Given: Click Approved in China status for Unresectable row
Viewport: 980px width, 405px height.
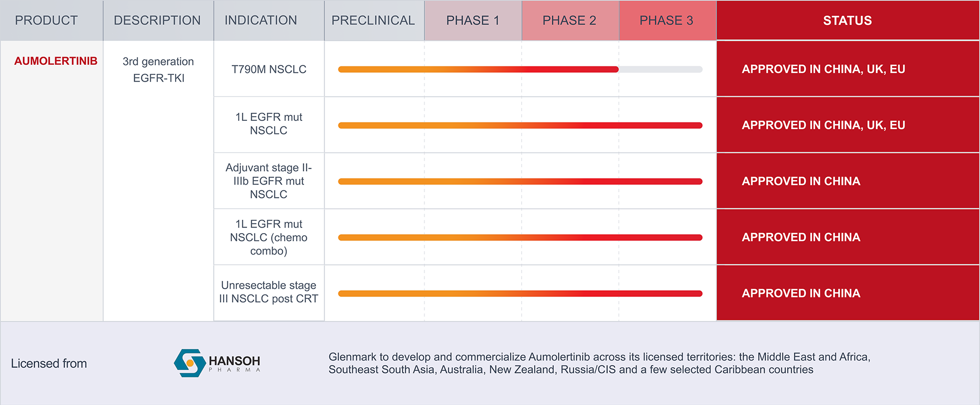Looking at the screenshot, I should [x=801, y=293].
